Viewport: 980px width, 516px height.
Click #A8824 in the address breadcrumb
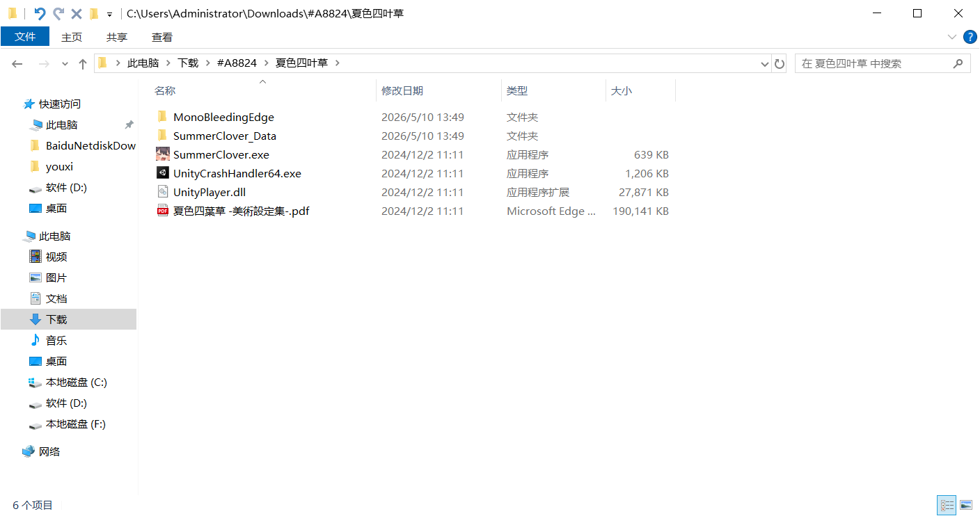pos(237,63)
